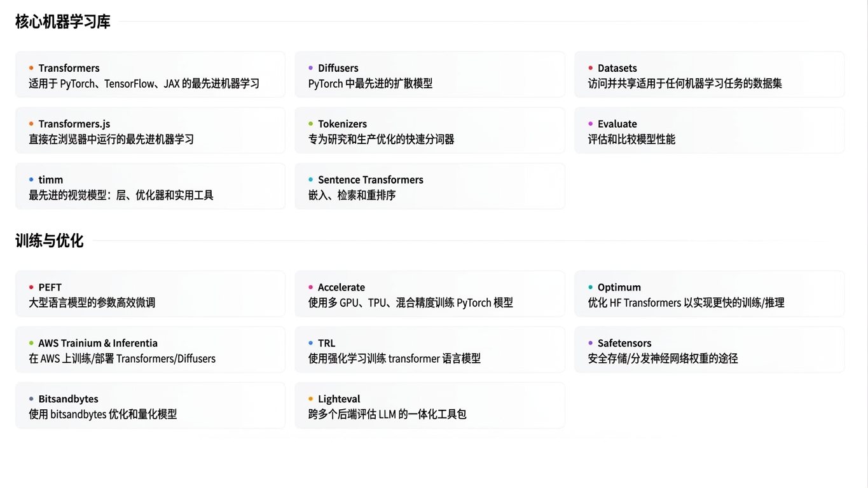Screen dimensions: 868x488
Task: Open the PEFT card
Action: 150,294
